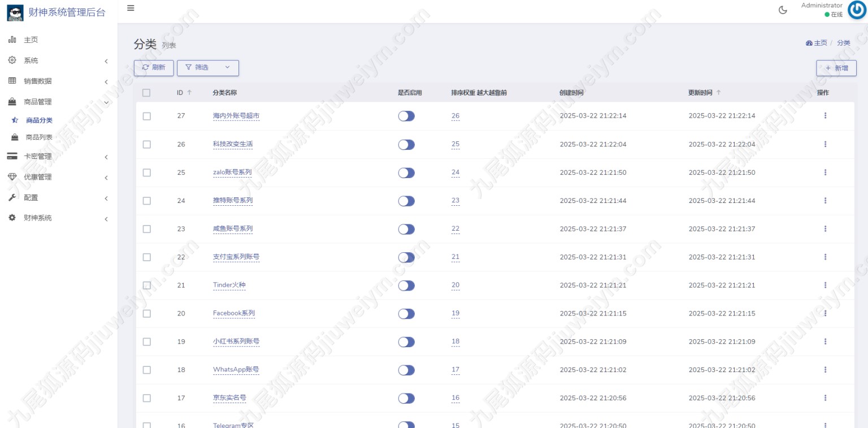Click the hamburger menu icon to collapse sidebar
868x428 pixels.
(131, 8)
